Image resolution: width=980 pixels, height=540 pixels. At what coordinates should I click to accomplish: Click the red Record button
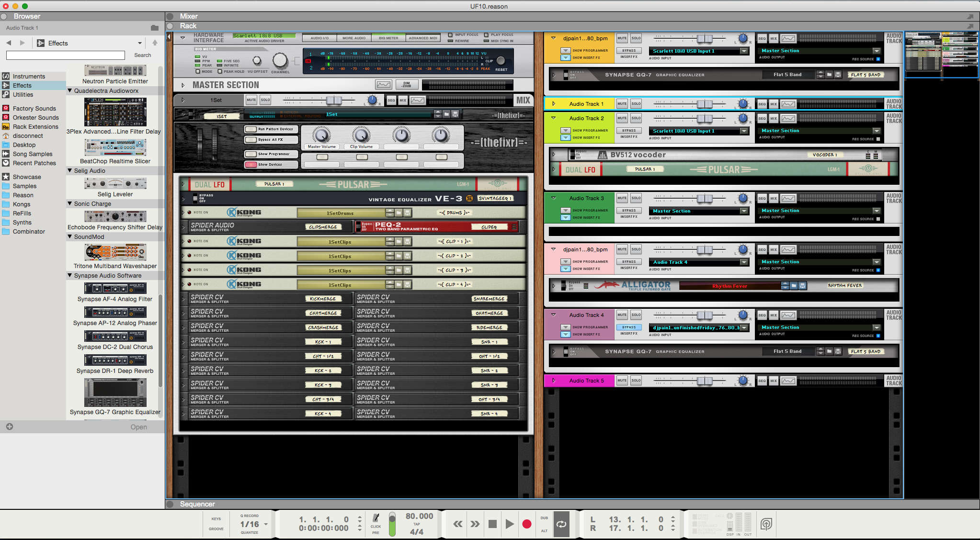click(527, 524)
